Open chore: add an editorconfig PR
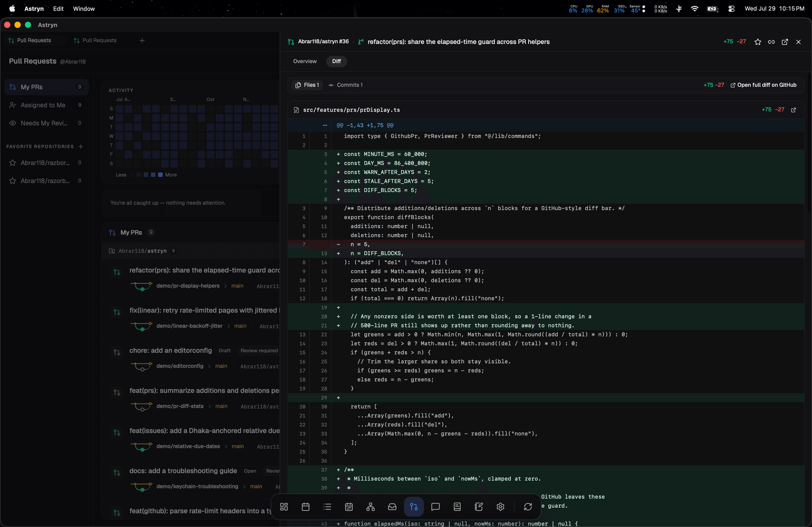Image resolution: width=812 pixels, height=527 pixels. click(x=171, y=351)
